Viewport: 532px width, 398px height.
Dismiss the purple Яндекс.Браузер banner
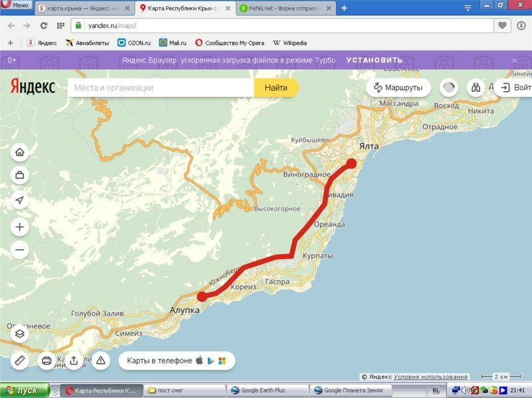(x=515, y=60)
